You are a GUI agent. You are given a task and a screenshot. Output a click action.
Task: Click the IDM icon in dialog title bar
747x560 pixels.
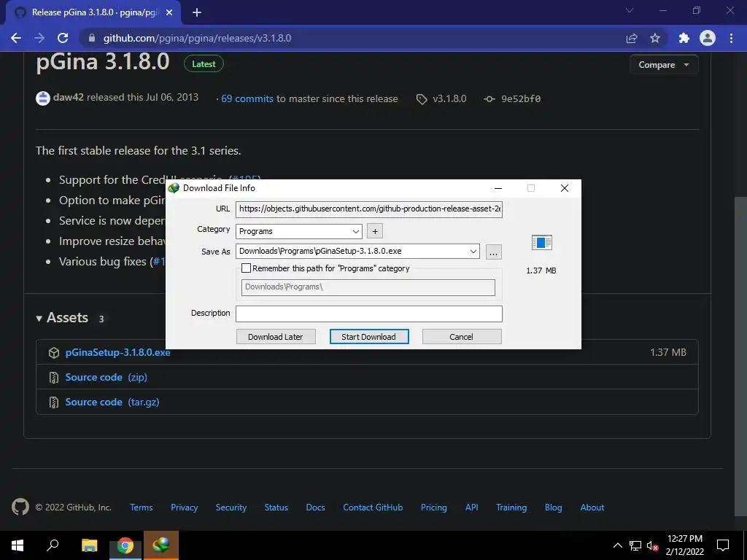(x=174, y=188)
